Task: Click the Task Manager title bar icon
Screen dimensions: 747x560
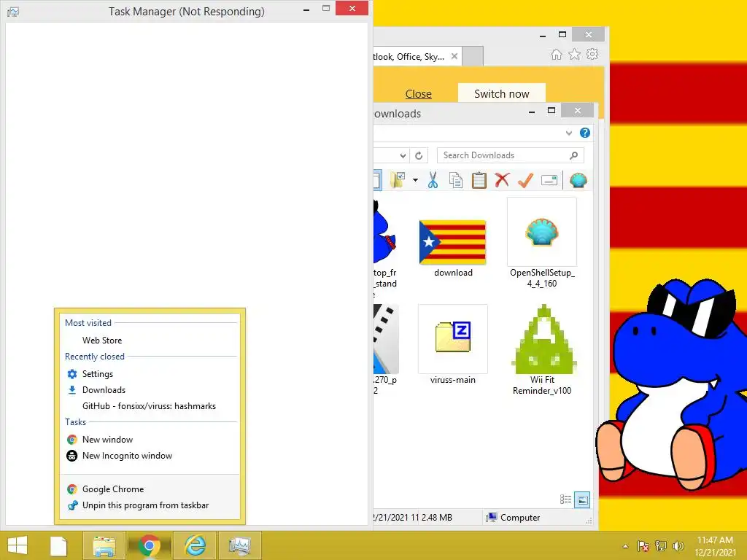Action: pos(13,12)
